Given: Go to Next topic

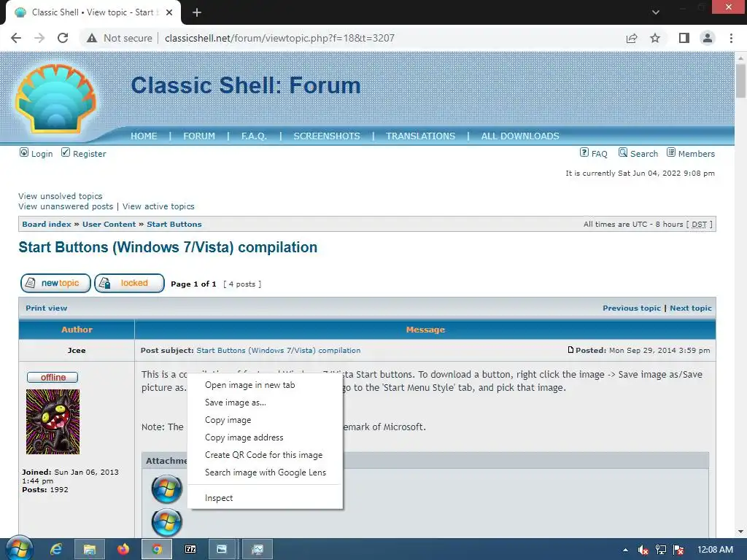Looking at the screenshot, I should [691, 308].
